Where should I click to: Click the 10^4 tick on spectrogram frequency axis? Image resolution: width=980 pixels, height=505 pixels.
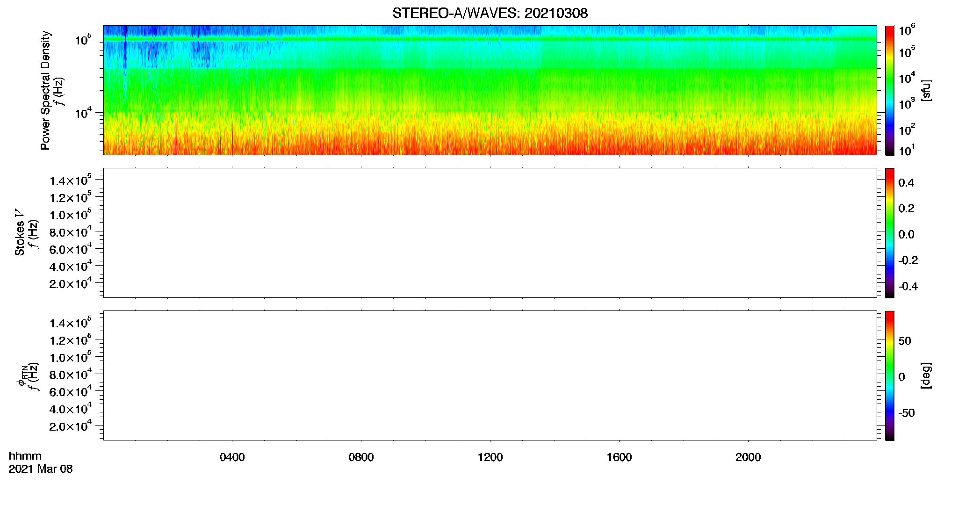pyautogui.click(x=83, y=113)
